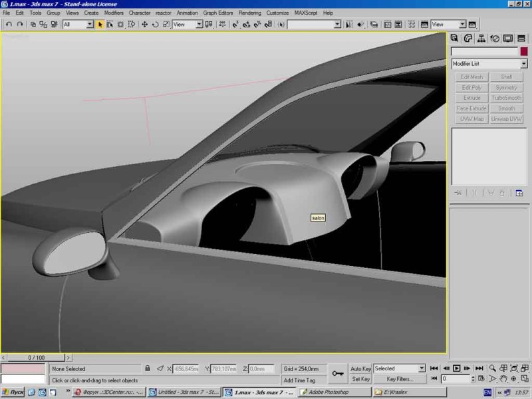Click the Quick Render icon
The image size is (532, 399).
472,25
